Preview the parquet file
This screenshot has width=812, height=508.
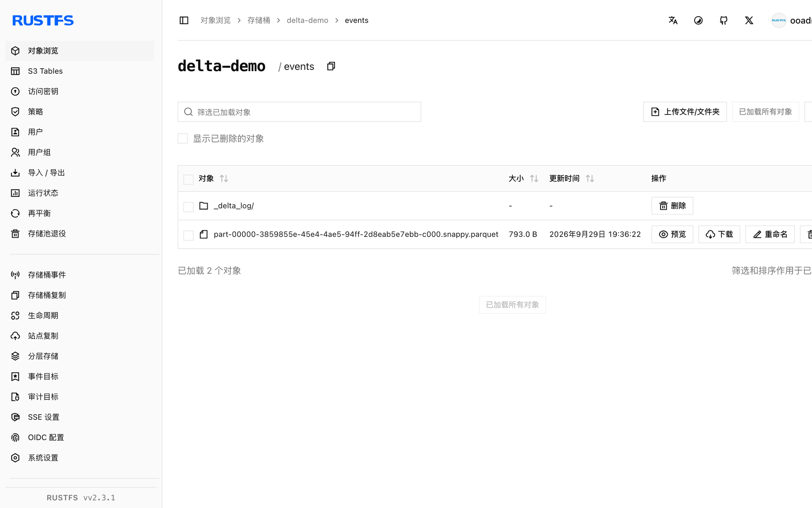coord(672,234)
